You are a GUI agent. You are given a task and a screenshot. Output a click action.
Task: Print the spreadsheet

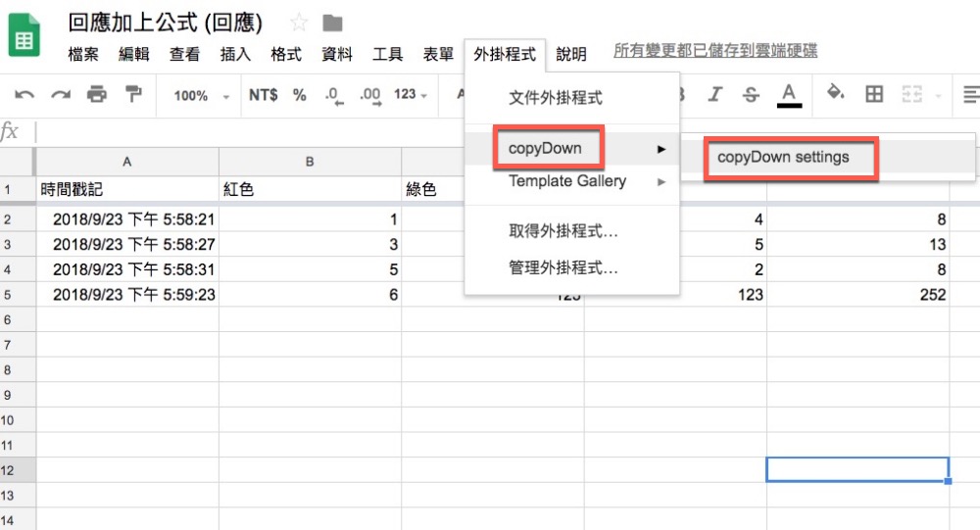(x=97, y=94)
